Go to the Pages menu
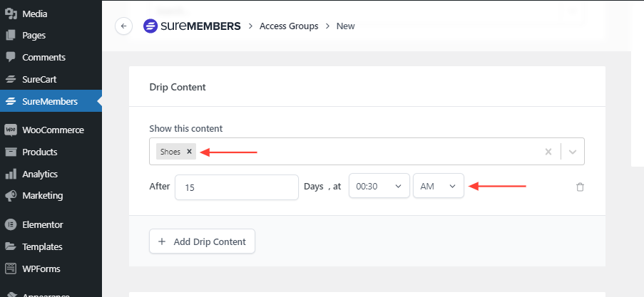 [34, 35]
